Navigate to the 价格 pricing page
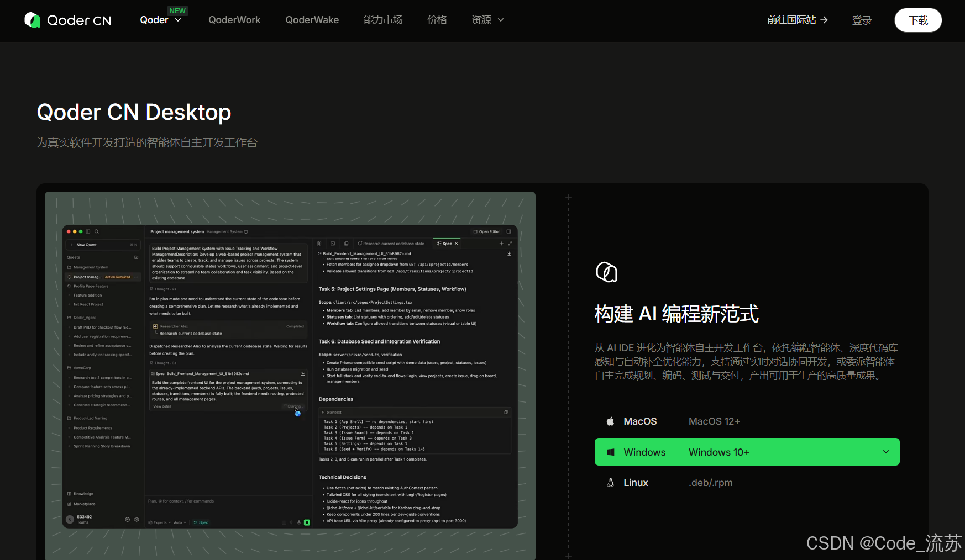This screenshot has width=965, height=560. [437, 20]
